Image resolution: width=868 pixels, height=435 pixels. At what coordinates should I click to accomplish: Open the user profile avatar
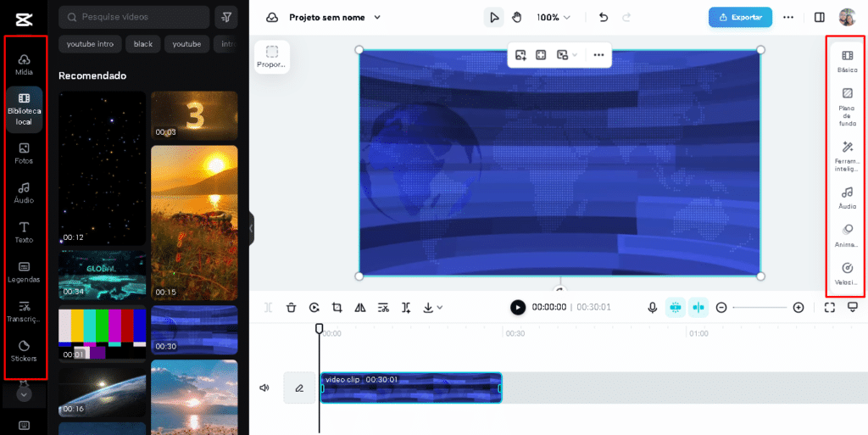[848, 17]
